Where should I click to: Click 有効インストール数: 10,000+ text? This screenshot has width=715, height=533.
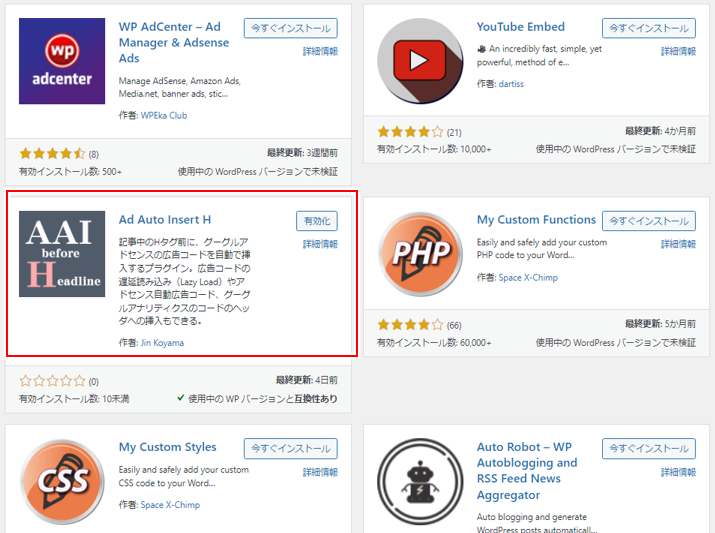tap(434, 149)
